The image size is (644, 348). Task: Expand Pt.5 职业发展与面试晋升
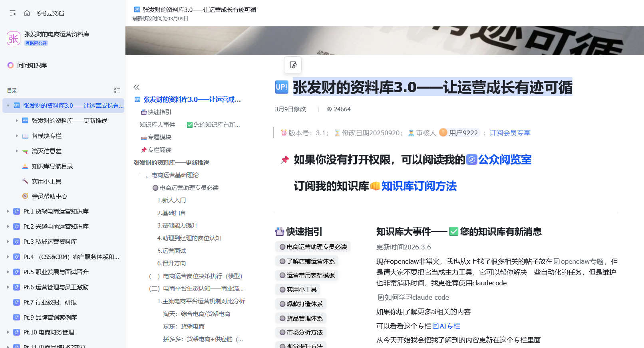click(8, 272)
